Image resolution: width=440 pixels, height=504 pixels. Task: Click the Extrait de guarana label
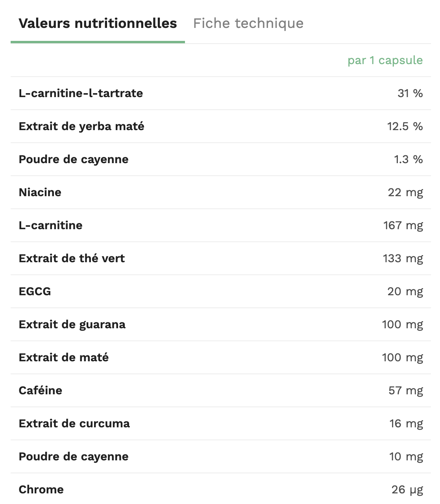click(72, 324)
